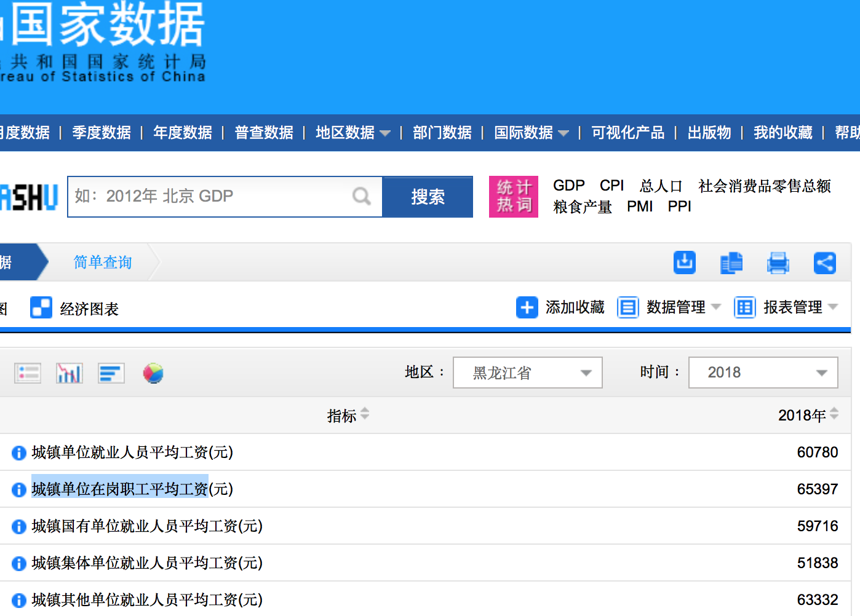Click the download data icon
Screen dimensions: 860x616
(x=684, y=263)
